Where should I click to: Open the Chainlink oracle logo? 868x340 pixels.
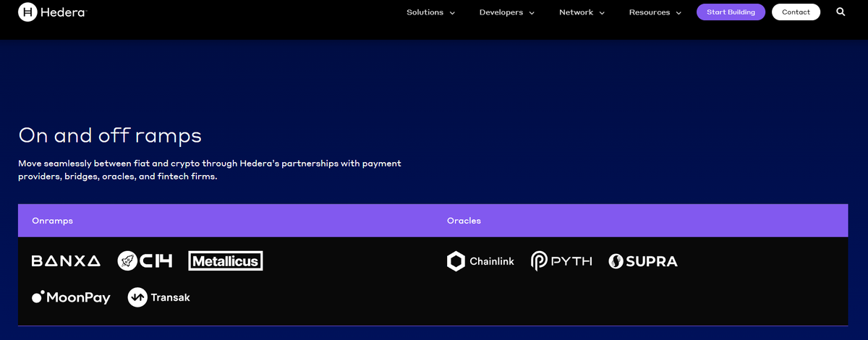480,261
